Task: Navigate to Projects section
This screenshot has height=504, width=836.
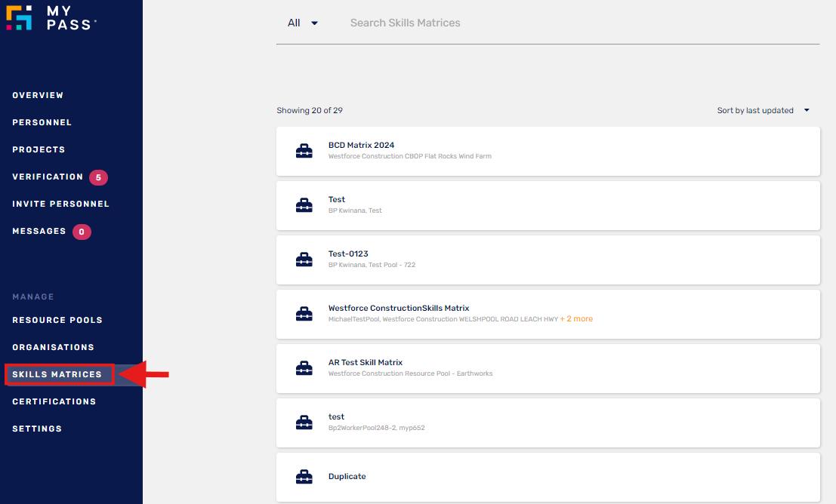Action: coord(39,149)
